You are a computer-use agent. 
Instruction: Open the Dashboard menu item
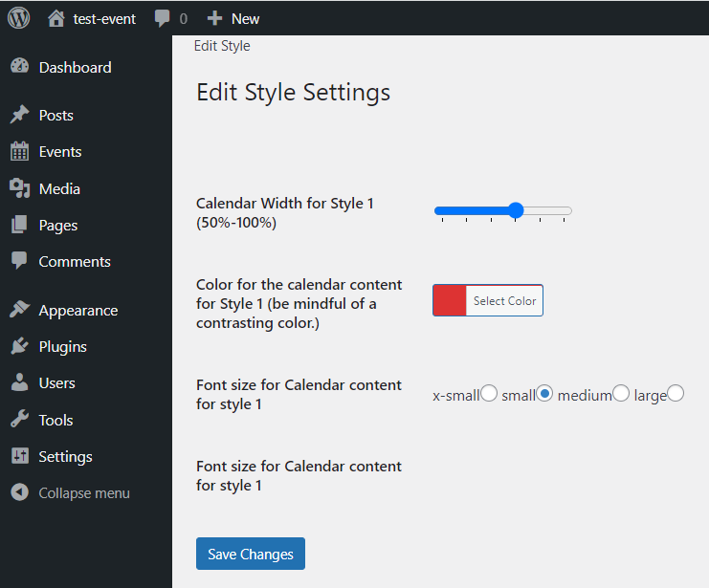[x=75, y=67]
